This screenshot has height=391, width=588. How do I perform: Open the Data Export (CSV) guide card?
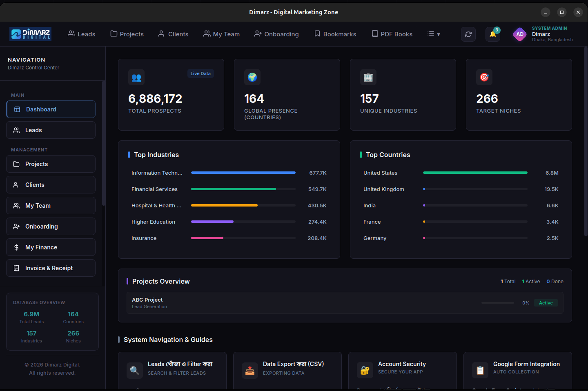point(287,371)
